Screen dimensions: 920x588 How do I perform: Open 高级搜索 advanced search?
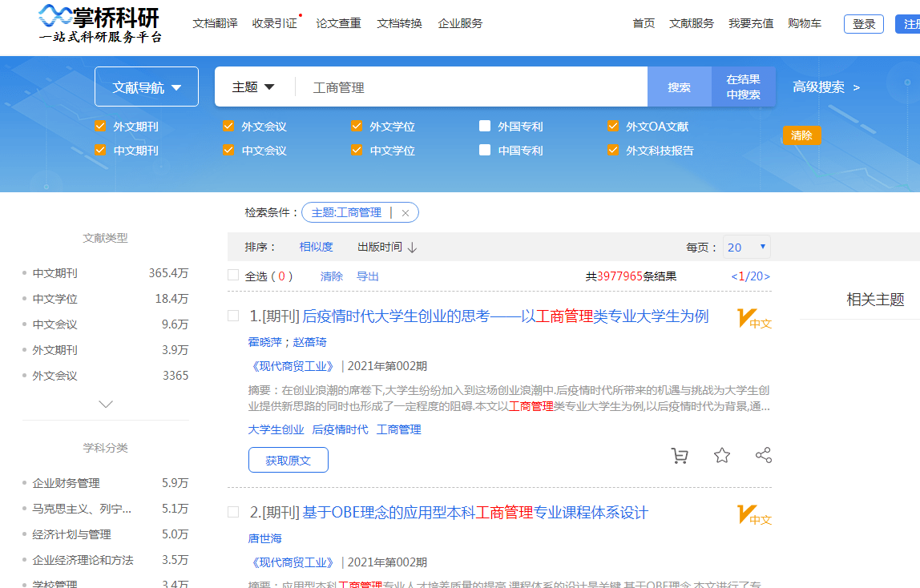(826, 87)
